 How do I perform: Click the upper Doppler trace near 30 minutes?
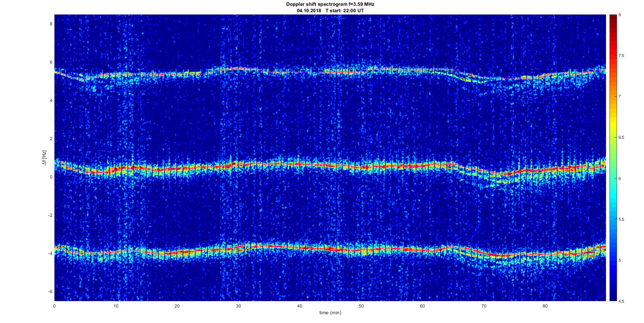[238, 69]
